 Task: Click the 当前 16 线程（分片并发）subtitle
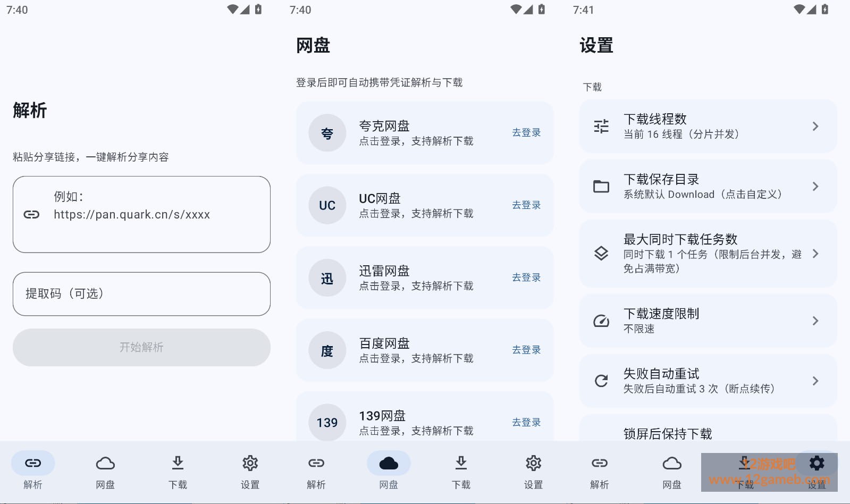pos(681,134)
